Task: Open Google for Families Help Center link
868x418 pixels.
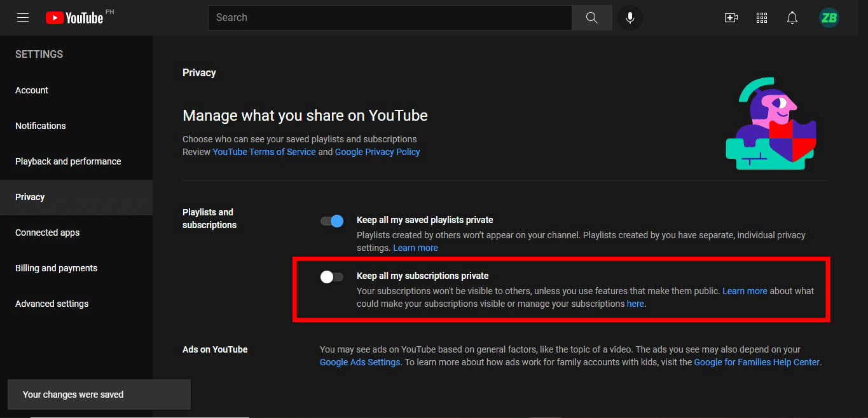Action: tap(757, 362)
